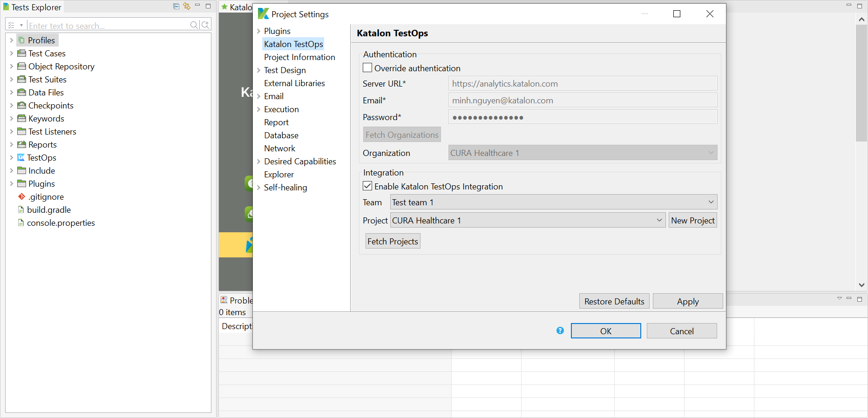Click Test Suites folder icon
Screen dimensions: 868x418
[21, 79]
